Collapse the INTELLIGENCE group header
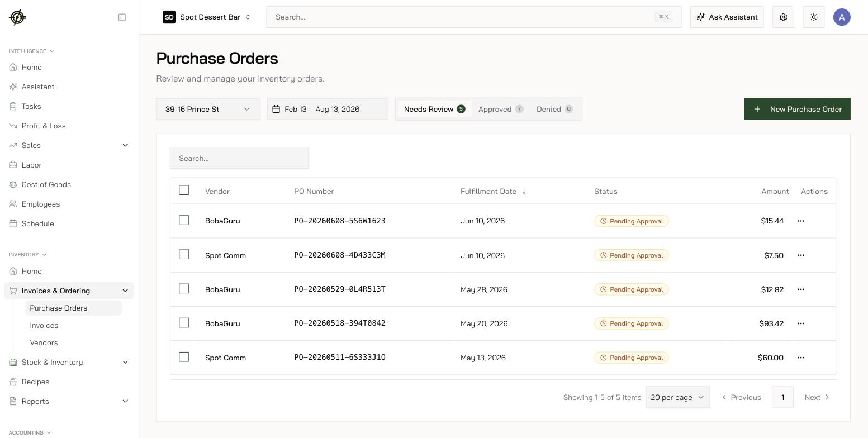Image resolution: width=868 pixels, height=438 pixels. pyautogui.click(x=31, y=51)
